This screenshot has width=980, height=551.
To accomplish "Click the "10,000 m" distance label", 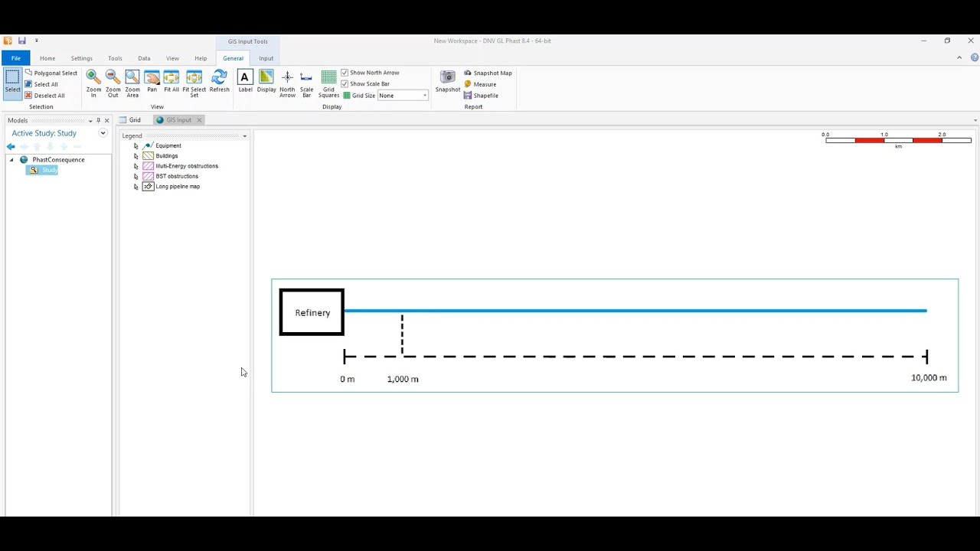I will (x=929, y=378).
